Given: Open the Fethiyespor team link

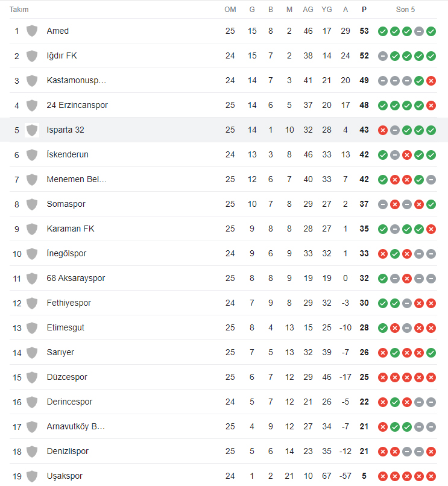Looking at the screenshot, I should click(x=69, y=303).
